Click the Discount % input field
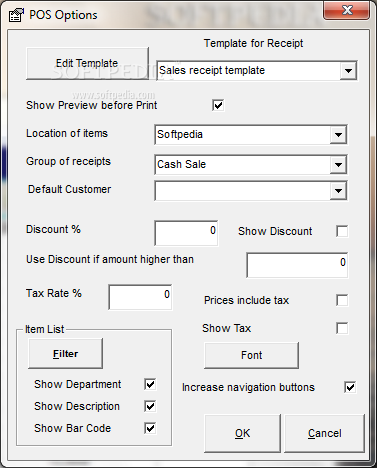377x468 pixels. (x=186, y=233)
